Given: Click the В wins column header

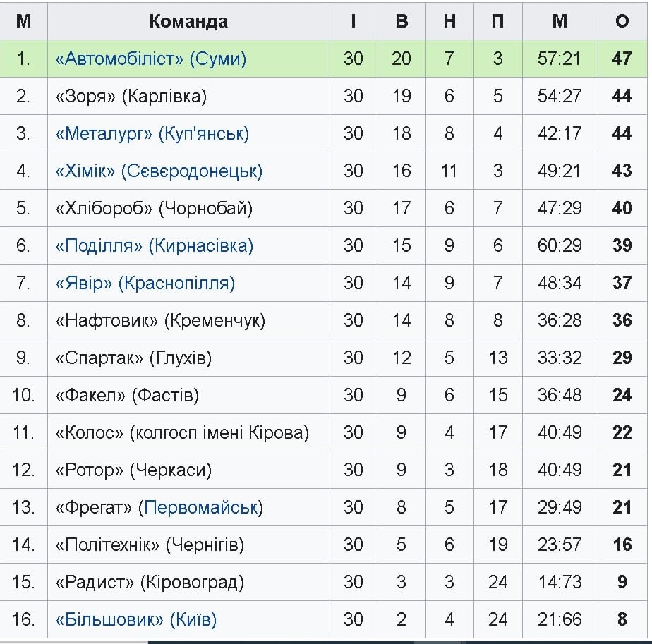Looking at the screenshot, I should pos(402,21).
